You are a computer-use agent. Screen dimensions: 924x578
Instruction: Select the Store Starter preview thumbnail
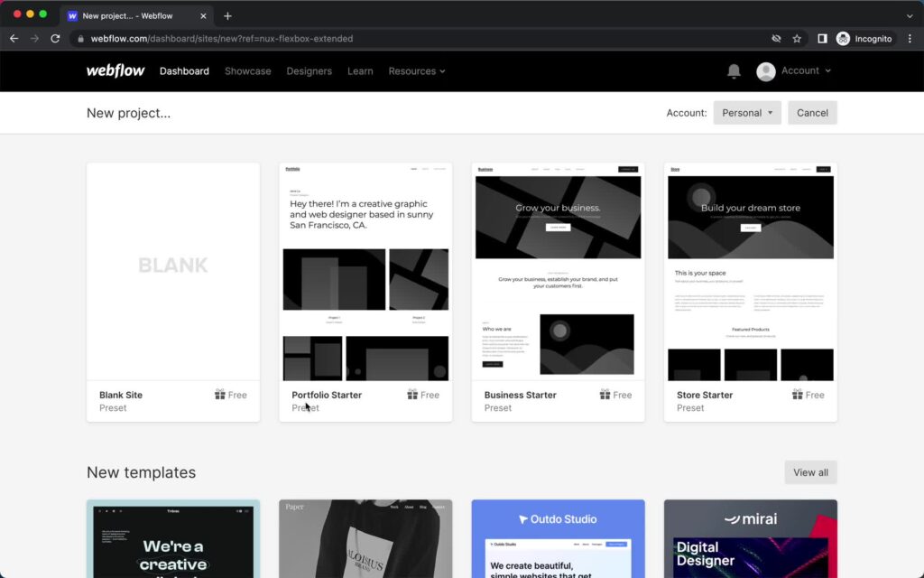tap(751, 271)
